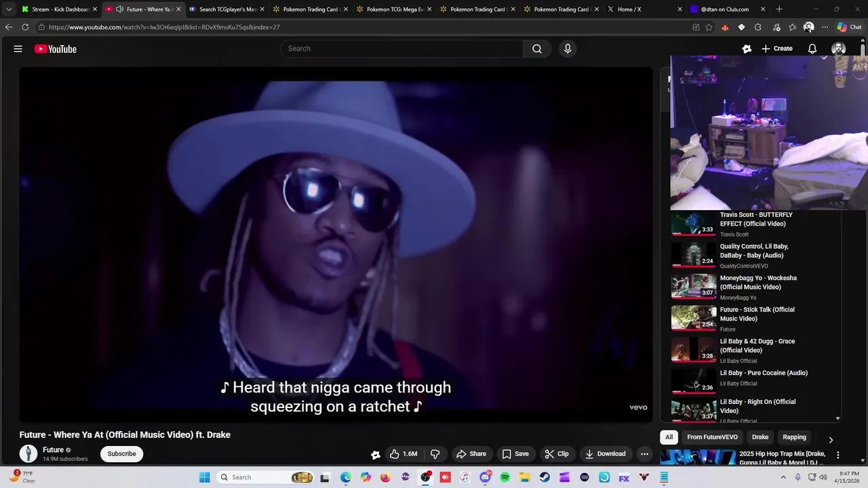Open more actions ellipsis under video
Screen dimensions: 868x488
tap(645, 454)
